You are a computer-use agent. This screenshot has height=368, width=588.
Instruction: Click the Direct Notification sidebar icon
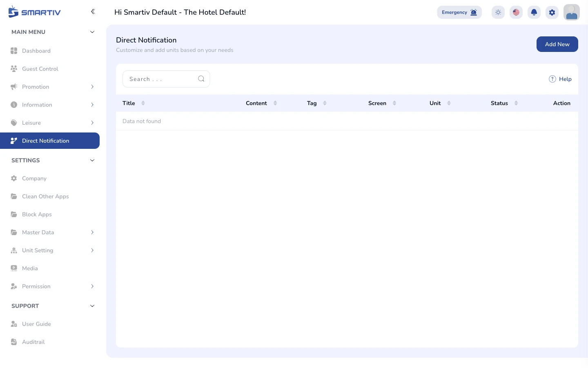[14, 141]
